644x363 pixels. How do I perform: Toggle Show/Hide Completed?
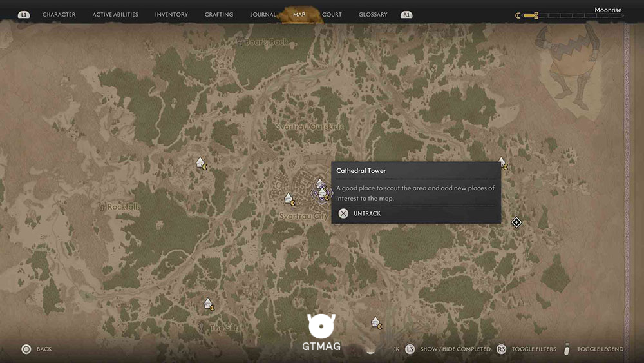click(x=455, y=349)
